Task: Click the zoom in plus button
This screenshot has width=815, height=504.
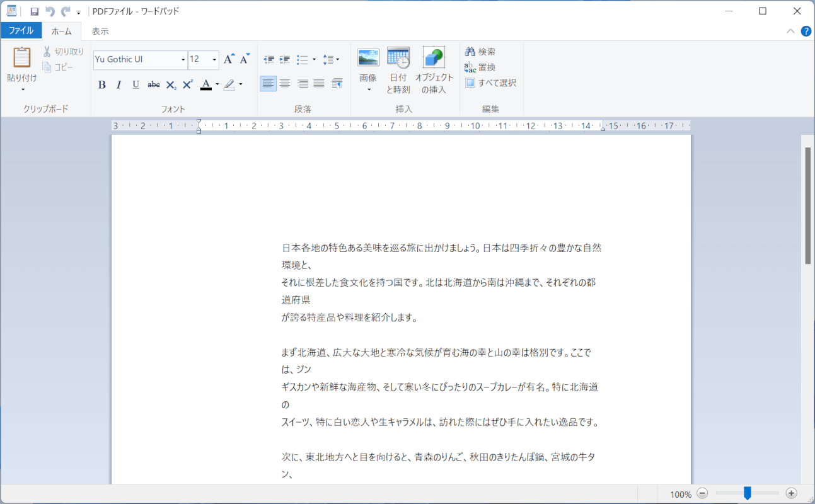Action: [x=792, y=494]
